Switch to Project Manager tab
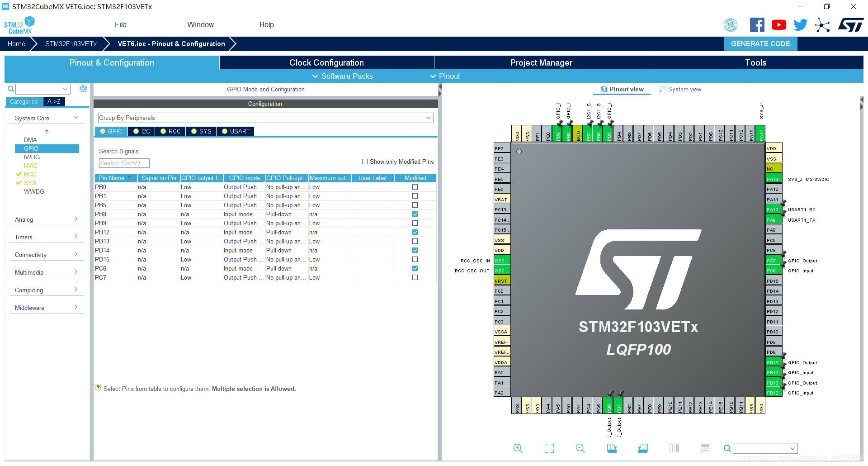868x466 pixels. 541,62
